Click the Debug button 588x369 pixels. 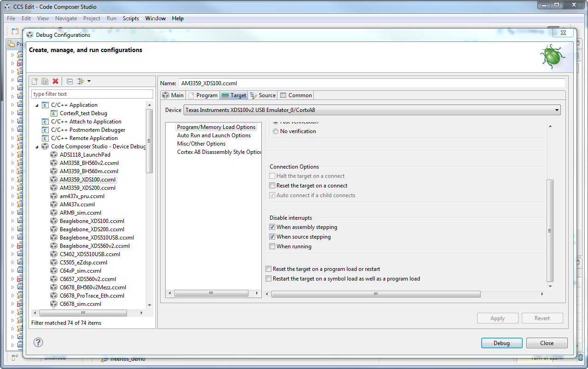502,343
